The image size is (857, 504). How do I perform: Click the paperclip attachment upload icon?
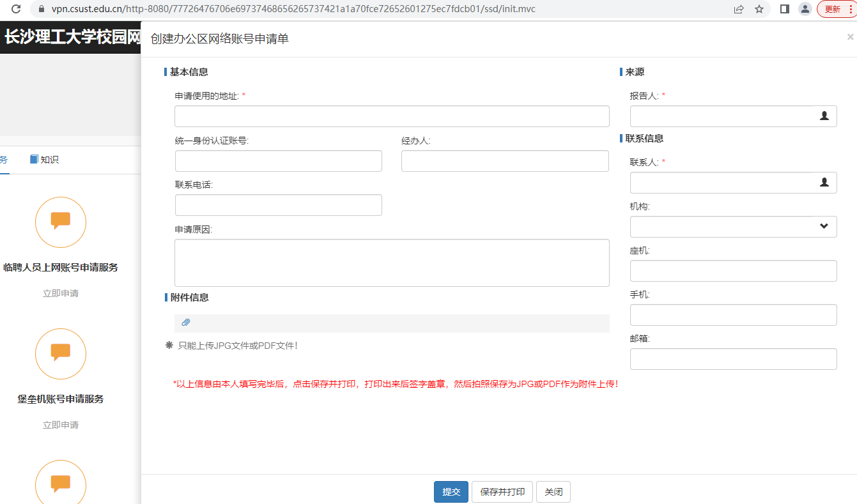pos(186,323)
